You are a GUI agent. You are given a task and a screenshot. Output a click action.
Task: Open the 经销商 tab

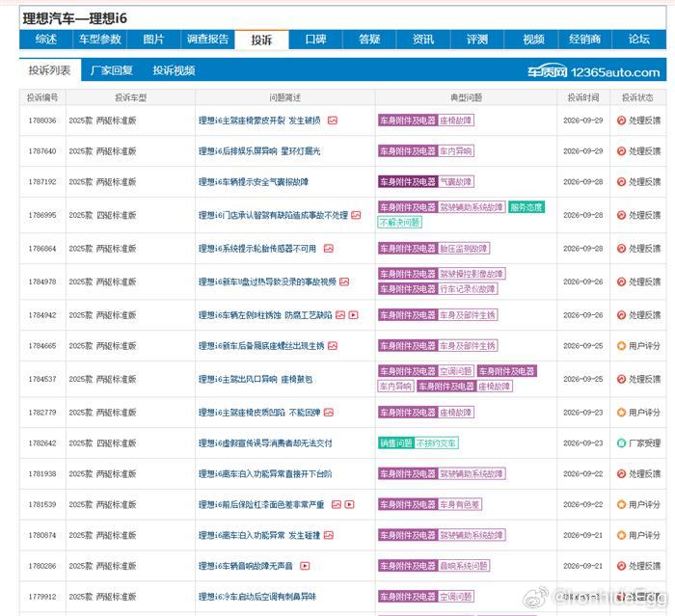pyautogui.click(x=584, y=40)
